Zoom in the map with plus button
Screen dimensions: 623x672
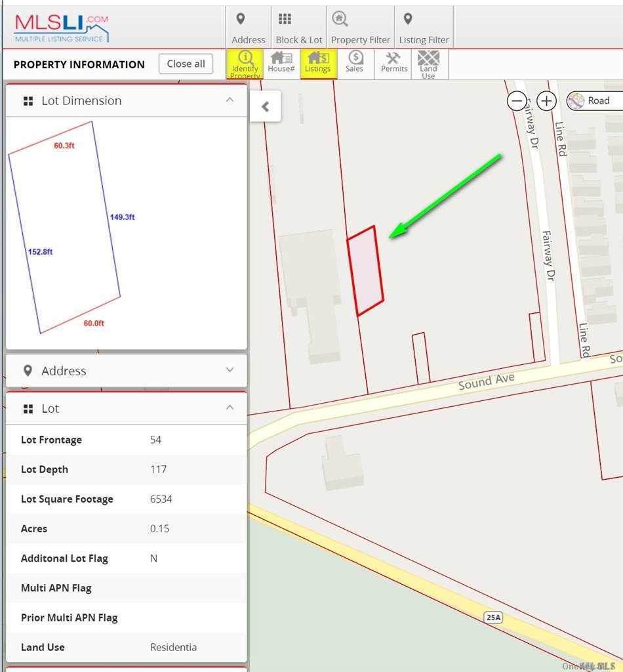(x=546, y=101)
